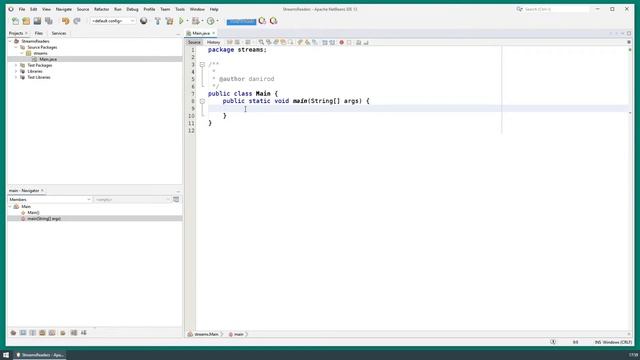The image size is (640, 360).
Task: Click the rightmost profiler icon beside the memory bar
Action: [273, 21]
